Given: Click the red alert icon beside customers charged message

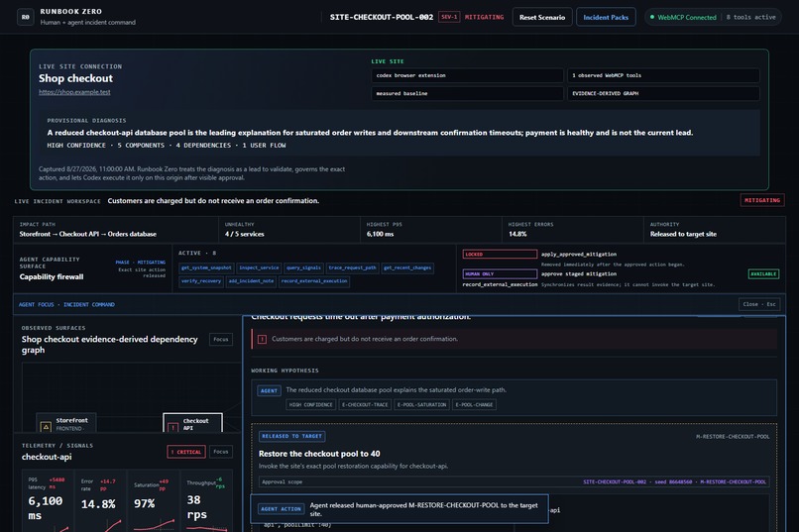Looking at the screenshot, I should point(262,339).
